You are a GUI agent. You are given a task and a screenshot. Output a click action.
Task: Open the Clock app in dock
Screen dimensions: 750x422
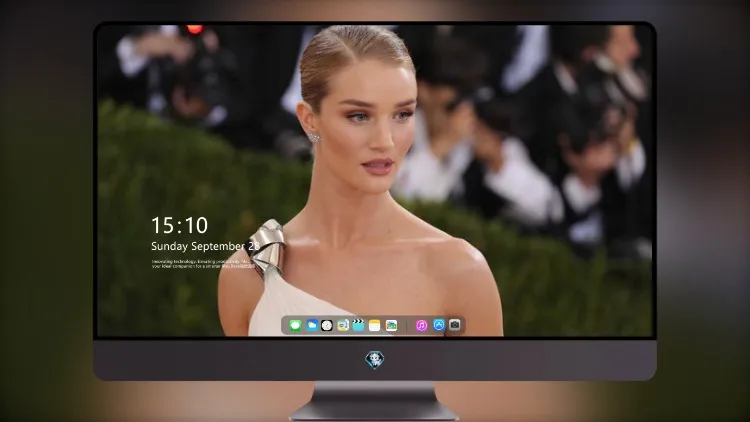tap(327, 326)
